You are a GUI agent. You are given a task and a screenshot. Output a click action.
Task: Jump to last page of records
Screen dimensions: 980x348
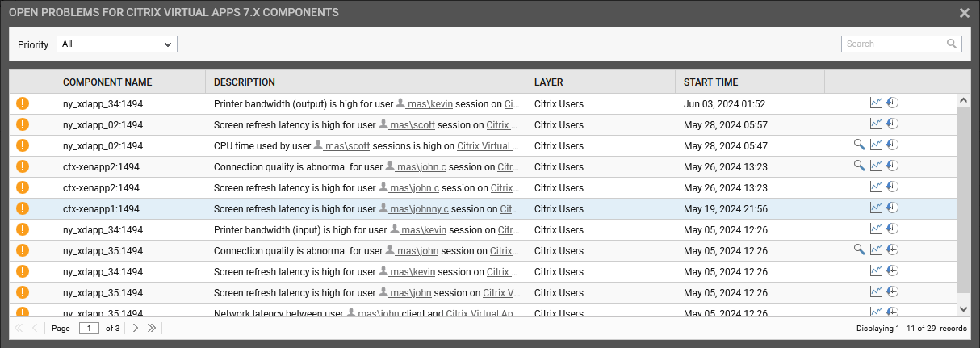point(151,328)
